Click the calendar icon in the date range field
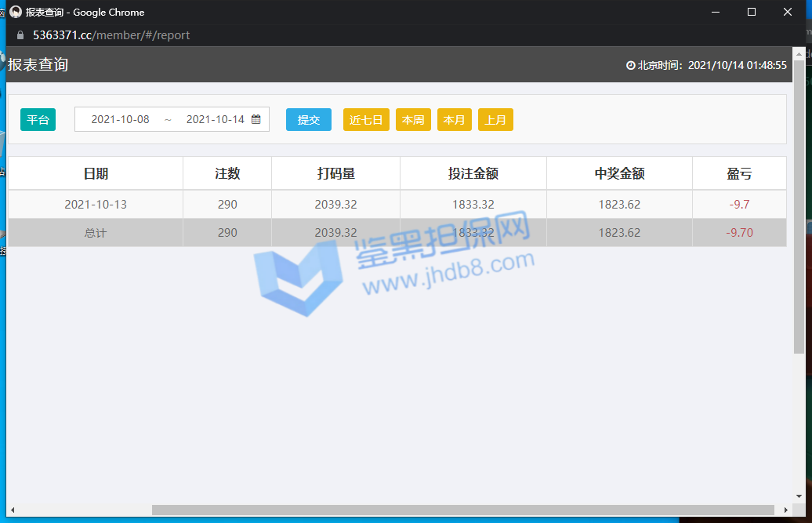 click(256, 120)
